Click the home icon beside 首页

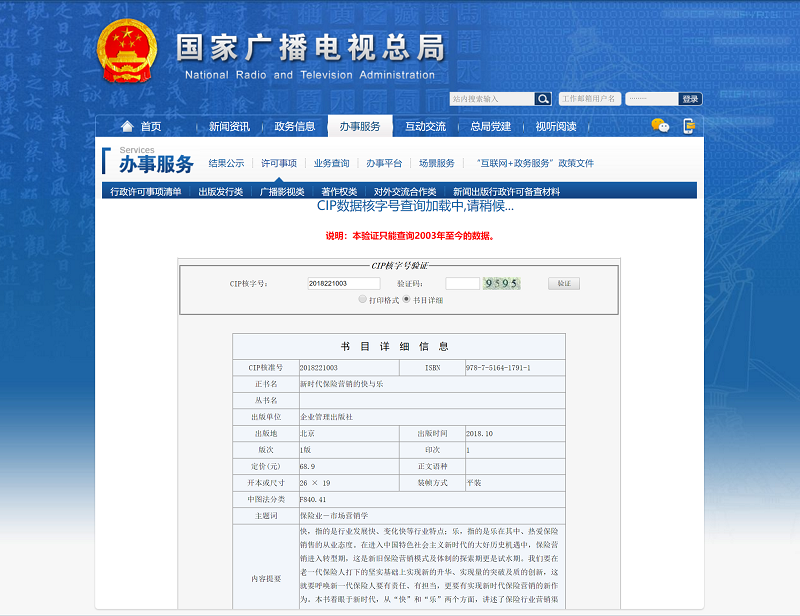pos(127,127)
